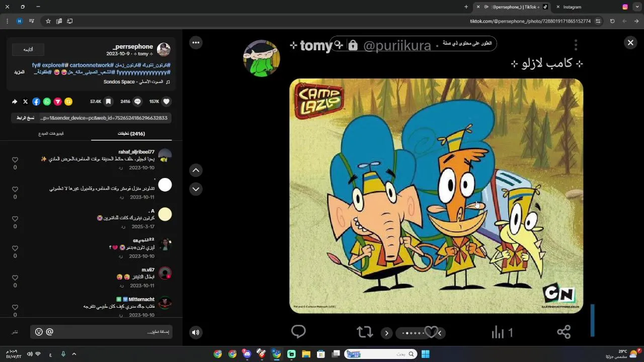This screenshot has height=362, width=644.
Task: Open the browser three-dots menu
Action: (x=7, y=21)
